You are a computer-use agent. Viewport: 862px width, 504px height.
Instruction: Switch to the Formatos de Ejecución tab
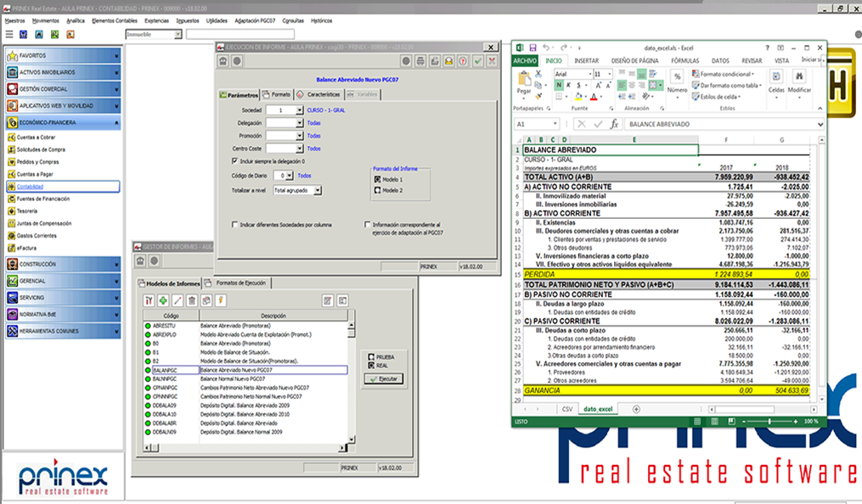coord(241,283)
